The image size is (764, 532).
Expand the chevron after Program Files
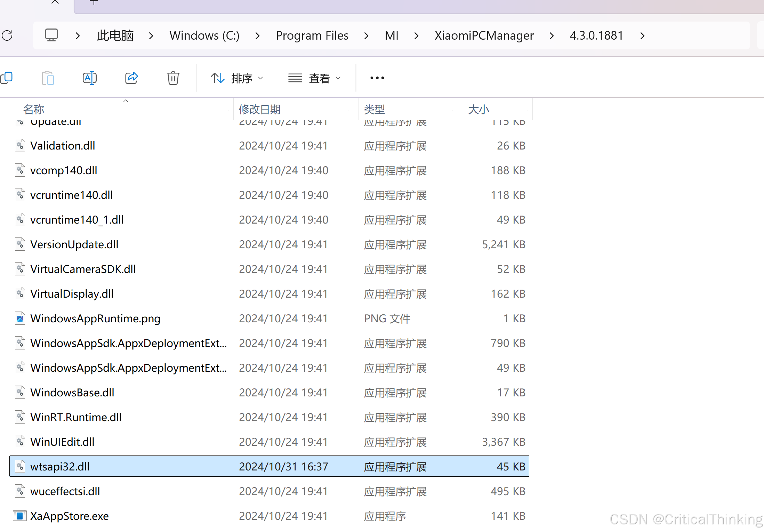[366, 35]
